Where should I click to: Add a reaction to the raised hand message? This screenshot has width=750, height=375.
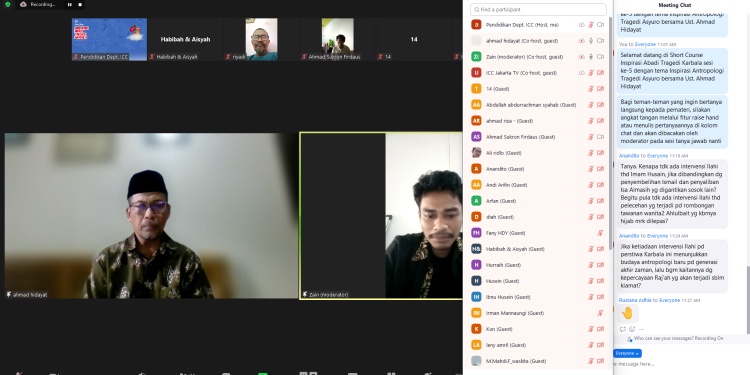coord(632,329)
